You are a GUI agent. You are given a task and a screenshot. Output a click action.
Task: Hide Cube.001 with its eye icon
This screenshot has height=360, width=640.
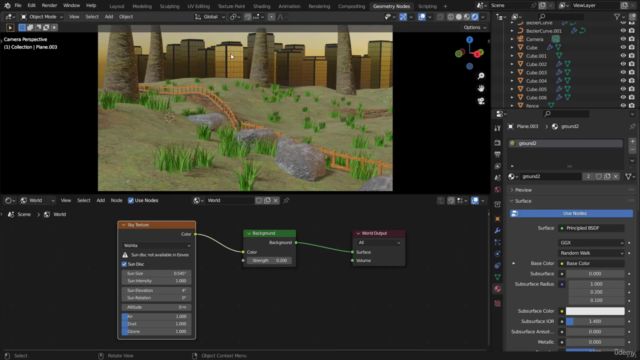[623, 56]
